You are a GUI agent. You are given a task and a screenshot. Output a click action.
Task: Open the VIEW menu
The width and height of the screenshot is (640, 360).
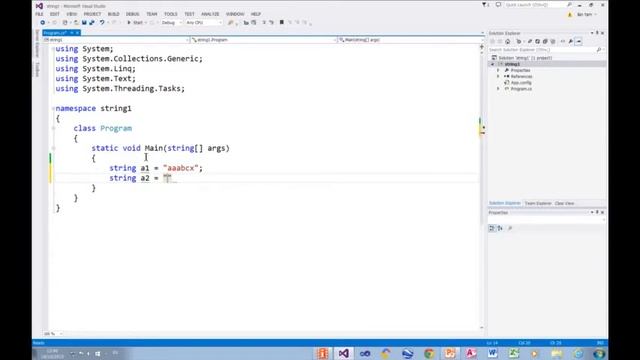pyautogui.click(x=71, y=14)
